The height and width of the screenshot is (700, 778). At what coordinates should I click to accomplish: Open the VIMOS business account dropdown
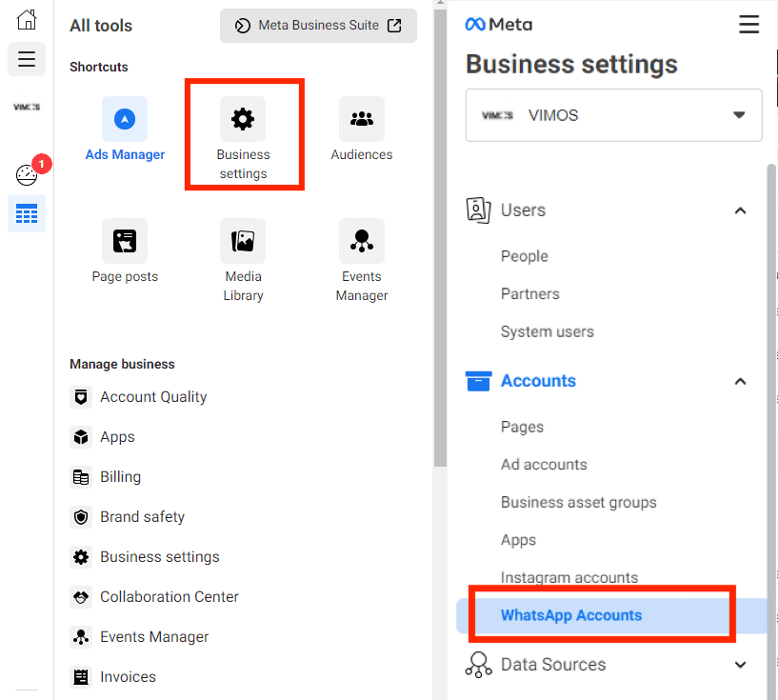[614, 115]
